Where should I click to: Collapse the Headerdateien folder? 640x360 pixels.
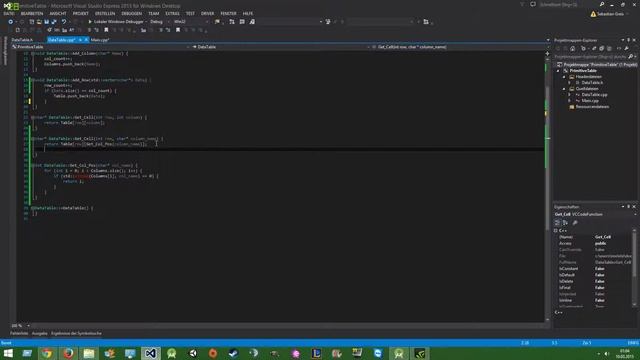click(564, 77)
